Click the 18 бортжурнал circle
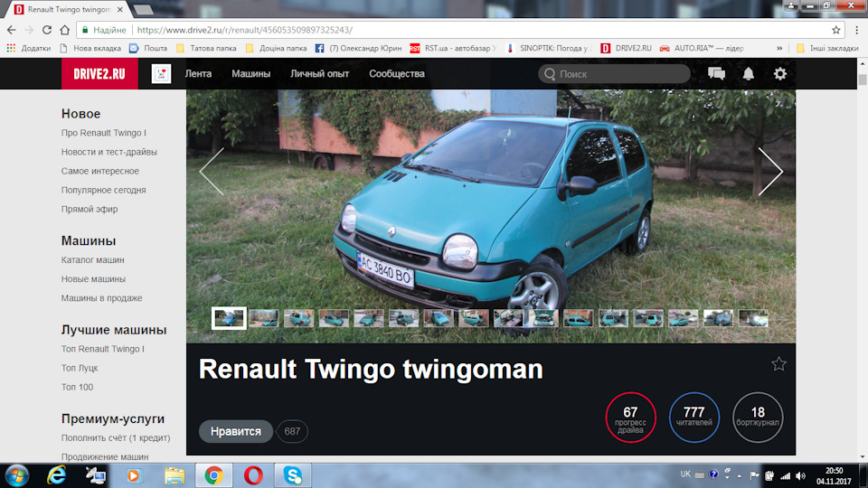The height and width of the screenshot is (488, 868). click(758, 418)
